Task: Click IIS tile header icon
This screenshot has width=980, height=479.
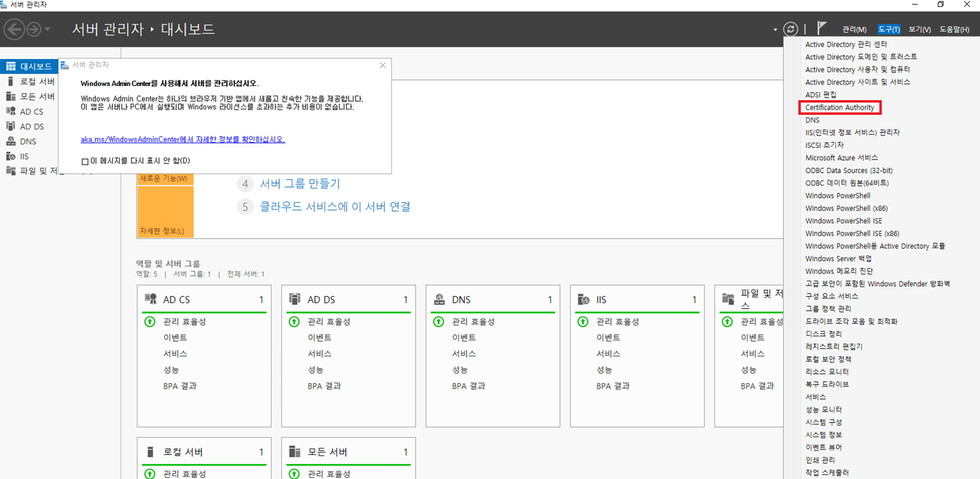Action: tap(584, 299)
